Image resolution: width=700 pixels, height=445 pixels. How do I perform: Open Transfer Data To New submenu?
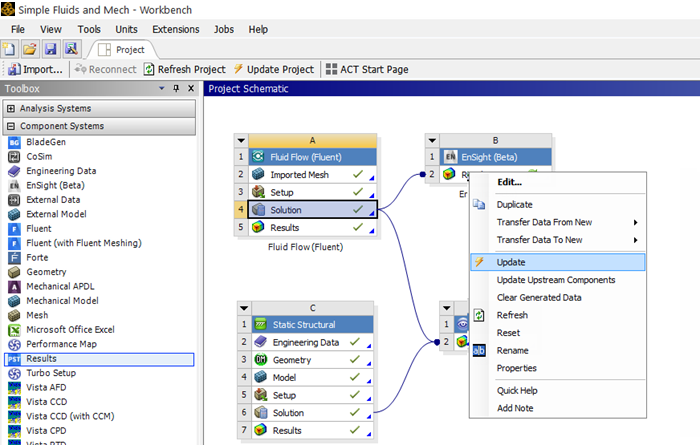click(x=558, y=240)
